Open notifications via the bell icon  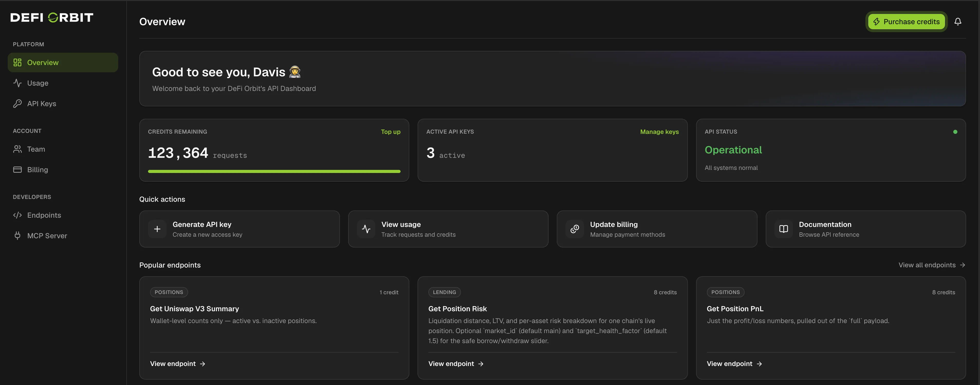click(x=958, y=22)
